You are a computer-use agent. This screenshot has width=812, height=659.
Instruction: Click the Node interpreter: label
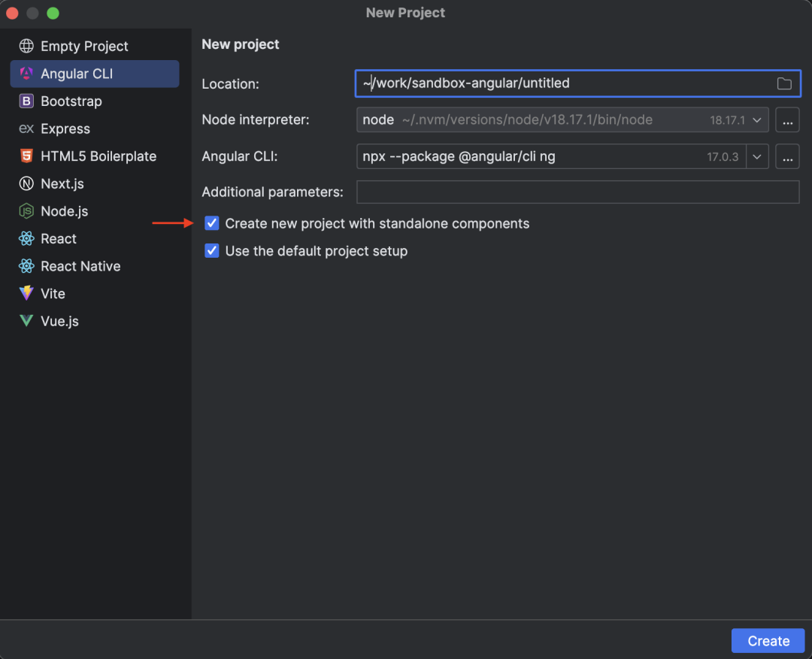click(x=256, y=119)
